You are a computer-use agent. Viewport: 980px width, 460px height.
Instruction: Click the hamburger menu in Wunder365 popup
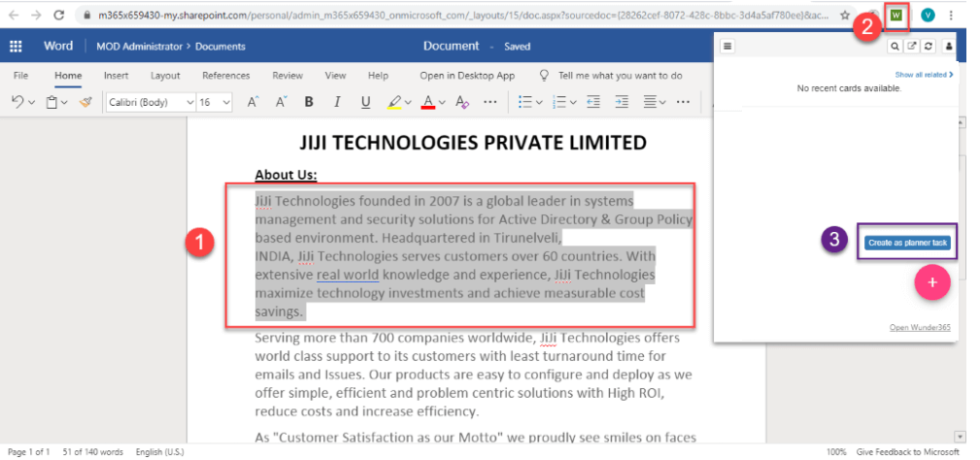click(x=728, y=46)
